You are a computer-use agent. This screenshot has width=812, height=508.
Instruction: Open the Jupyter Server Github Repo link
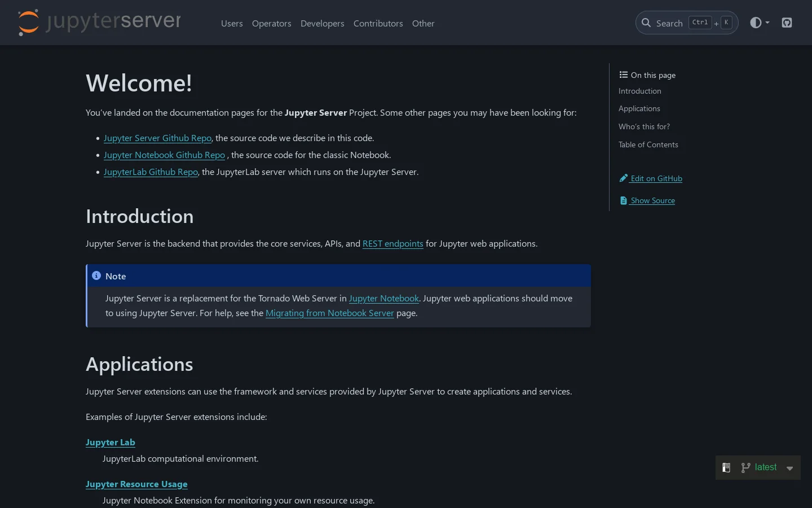click(x=157, y=138)
